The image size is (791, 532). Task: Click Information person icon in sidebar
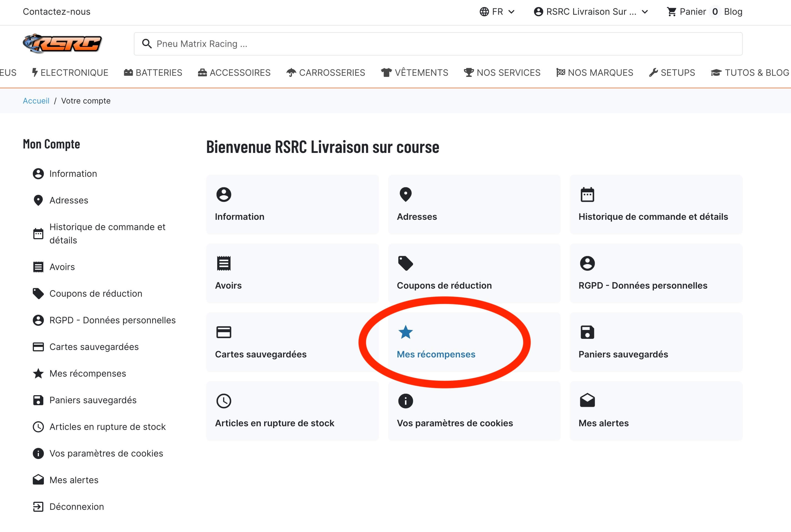pos(38,174)
